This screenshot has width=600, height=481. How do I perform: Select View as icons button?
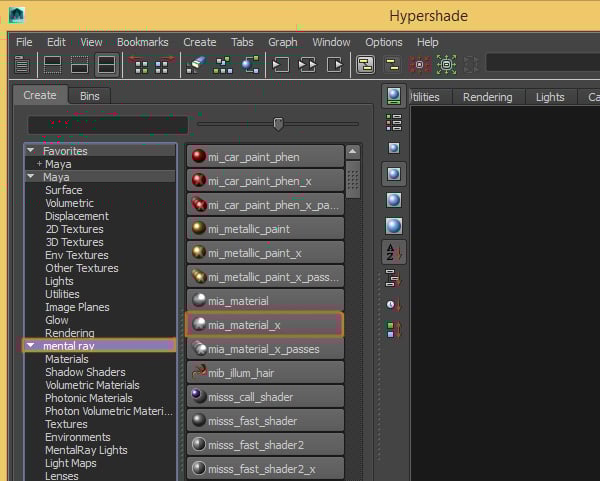(394, 96)
